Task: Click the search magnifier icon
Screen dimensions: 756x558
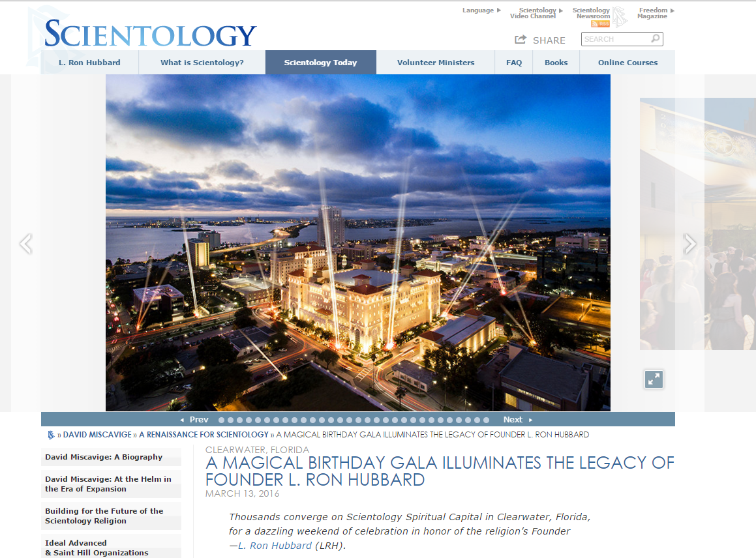Action: (656, 38)
